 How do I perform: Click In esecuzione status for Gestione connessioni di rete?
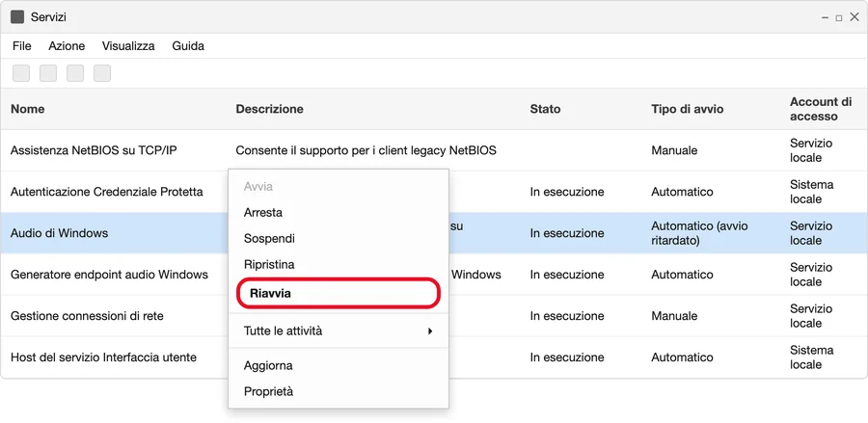point(567,316)
